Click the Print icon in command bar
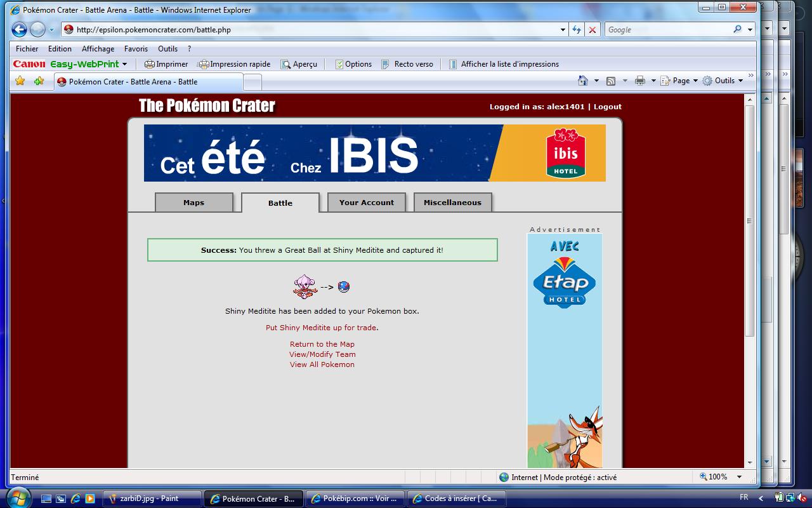This screenshot has width=812, height=508. click(x=639, y=81)
